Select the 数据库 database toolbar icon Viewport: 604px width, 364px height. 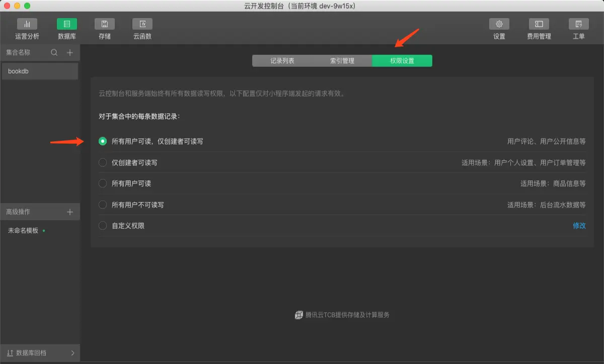(x=67, y=24)
